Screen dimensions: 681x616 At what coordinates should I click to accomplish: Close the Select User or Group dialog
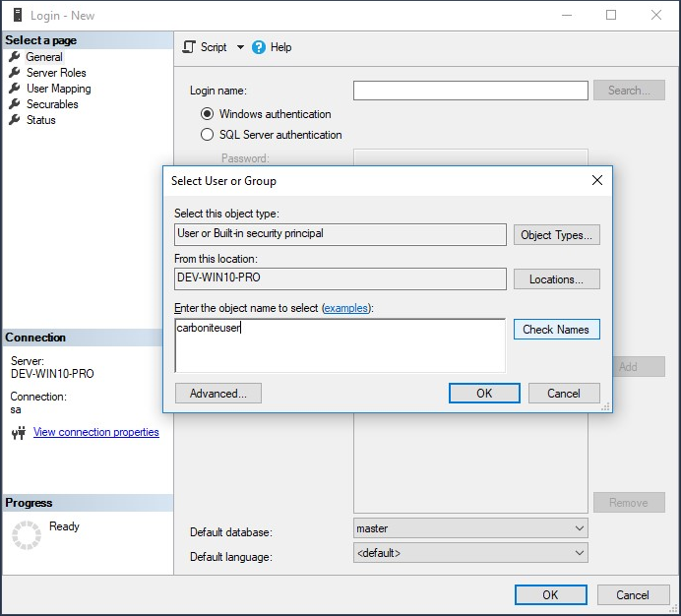tap(596, 181)
